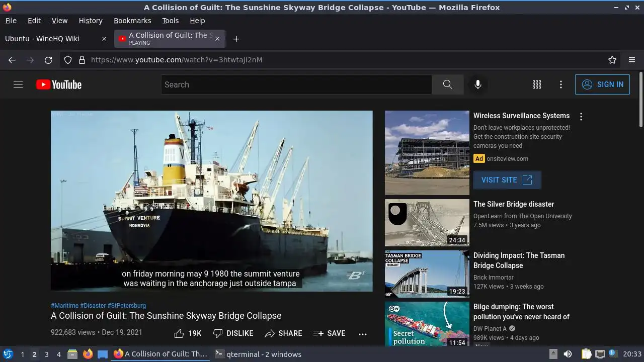Screen dimensions: 644x362
Task: Open the File menu
Action: tap(11, 21)
